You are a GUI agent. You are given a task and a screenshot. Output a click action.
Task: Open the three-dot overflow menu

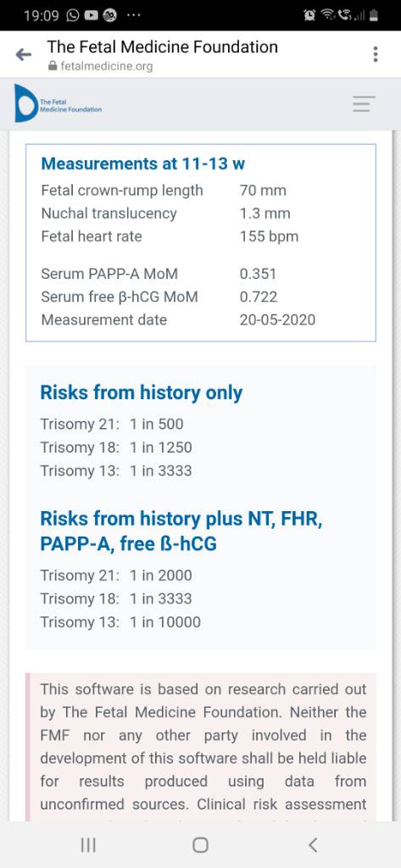pos(376,54)
